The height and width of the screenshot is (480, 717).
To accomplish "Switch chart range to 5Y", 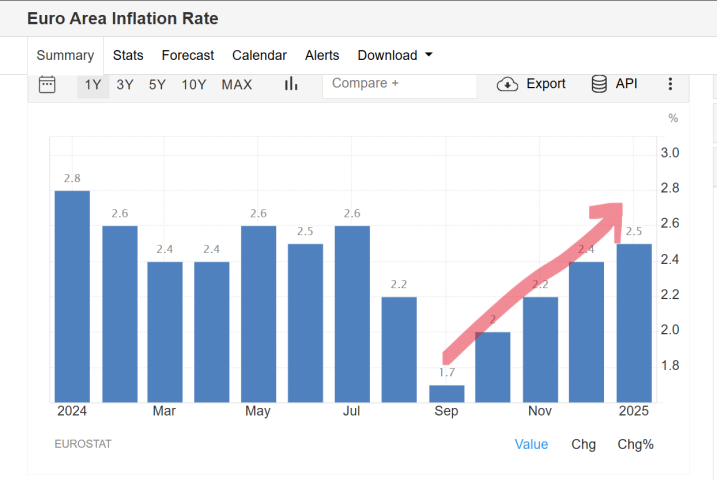I will tap(157, 84).
